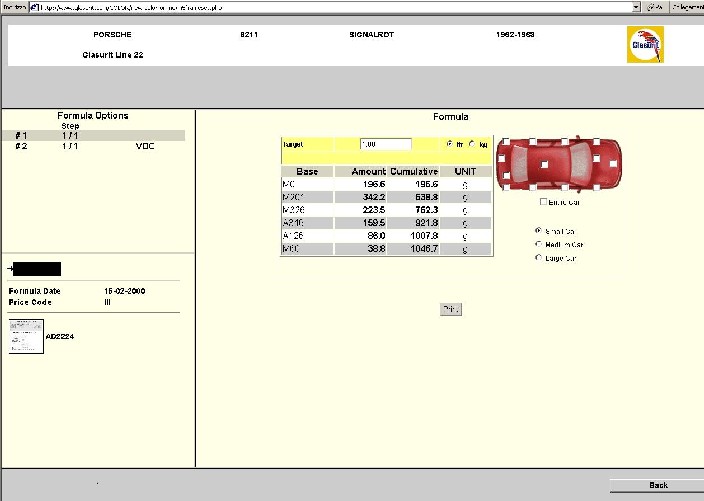This screenshot has height=501, width=704.
Task: Click the Base column header
Action: click(307, 171)
